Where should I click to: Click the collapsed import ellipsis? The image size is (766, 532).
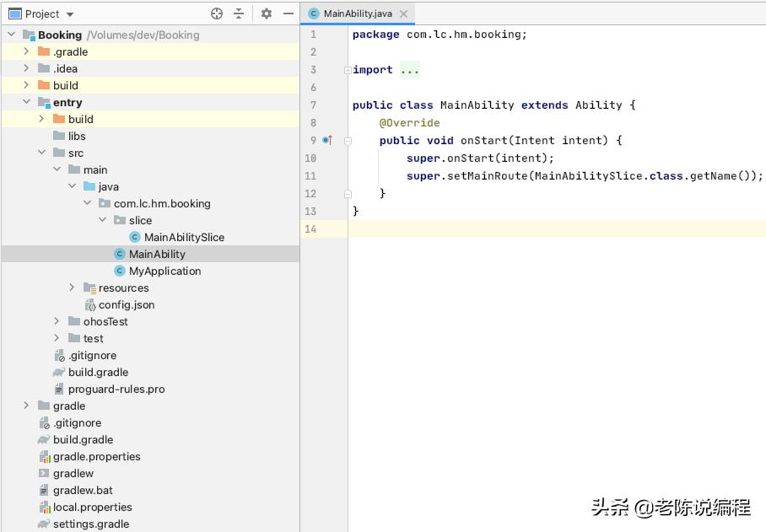point(409,70)
